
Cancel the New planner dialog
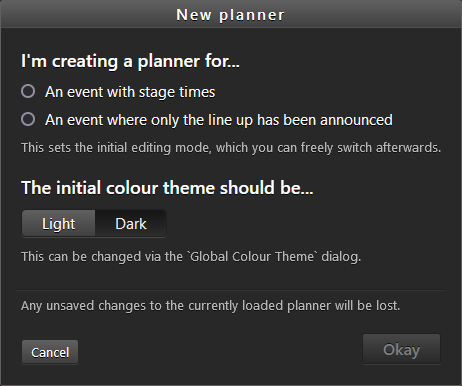coord(50,352)
